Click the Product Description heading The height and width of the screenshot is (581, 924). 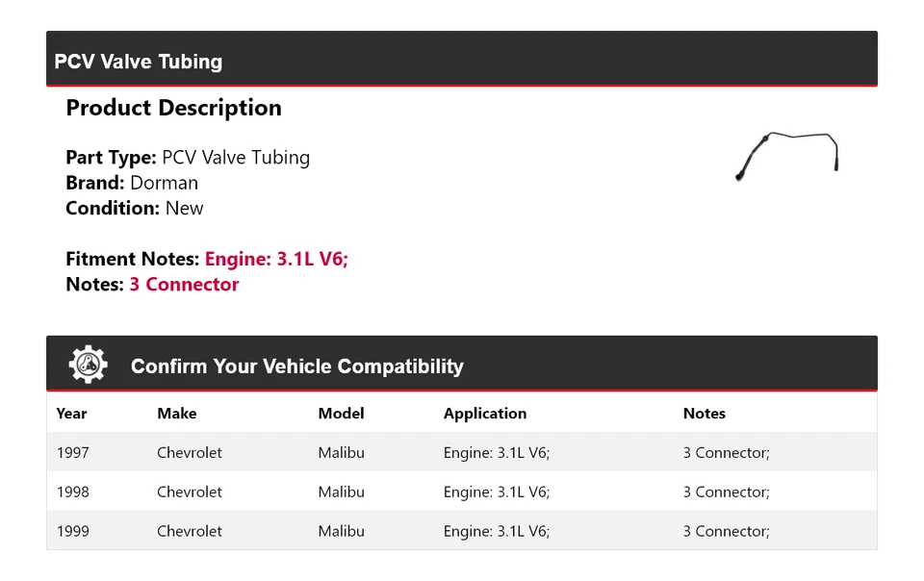[x=173, y=108]
